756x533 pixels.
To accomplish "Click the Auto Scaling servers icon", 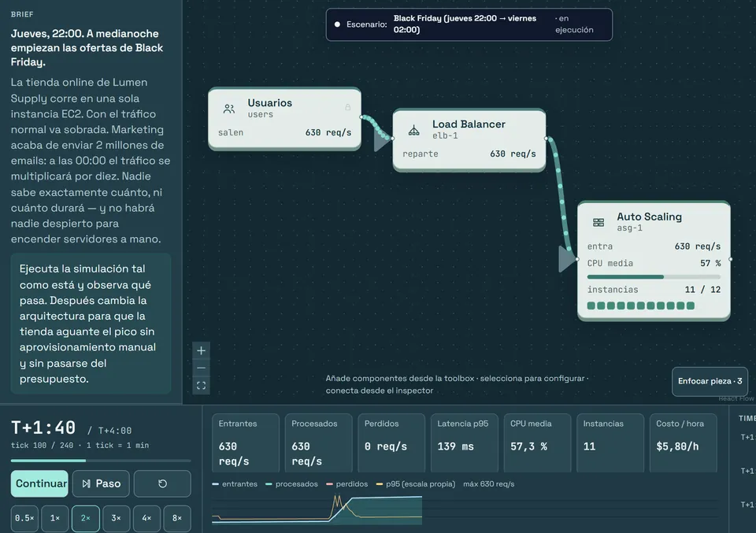I will click(x=598, y=222).
